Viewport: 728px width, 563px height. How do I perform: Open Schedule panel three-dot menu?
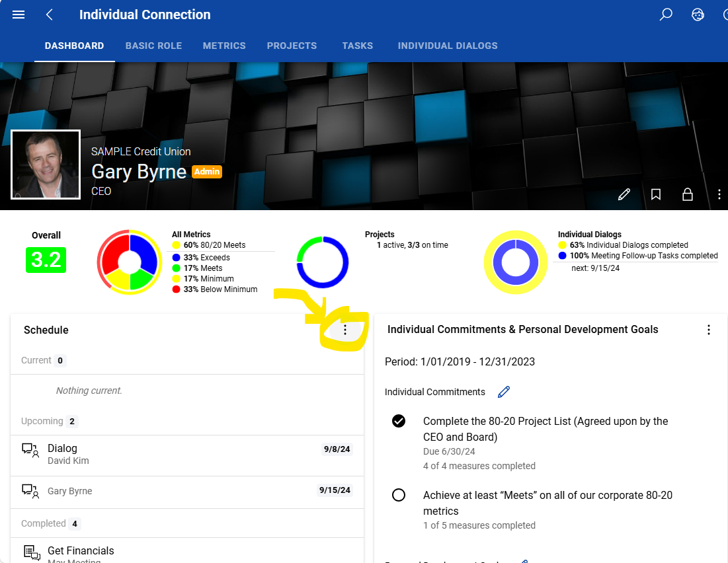(x=345, y=330)
